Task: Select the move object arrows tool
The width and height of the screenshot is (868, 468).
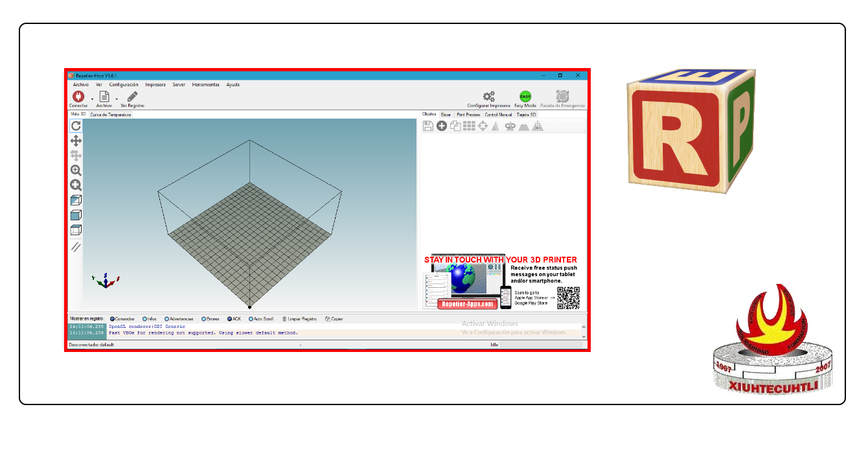Action: pyautogui.click(x=76, y=156)
